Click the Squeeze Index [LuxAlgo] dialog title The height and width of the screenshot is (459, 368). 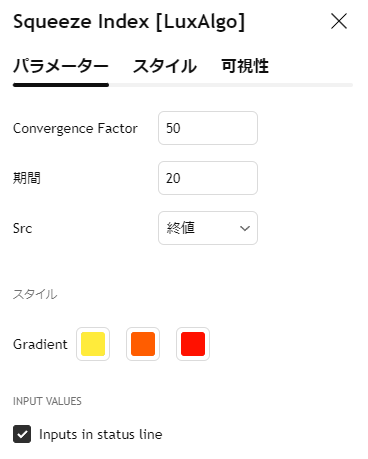tap(129, 22)
